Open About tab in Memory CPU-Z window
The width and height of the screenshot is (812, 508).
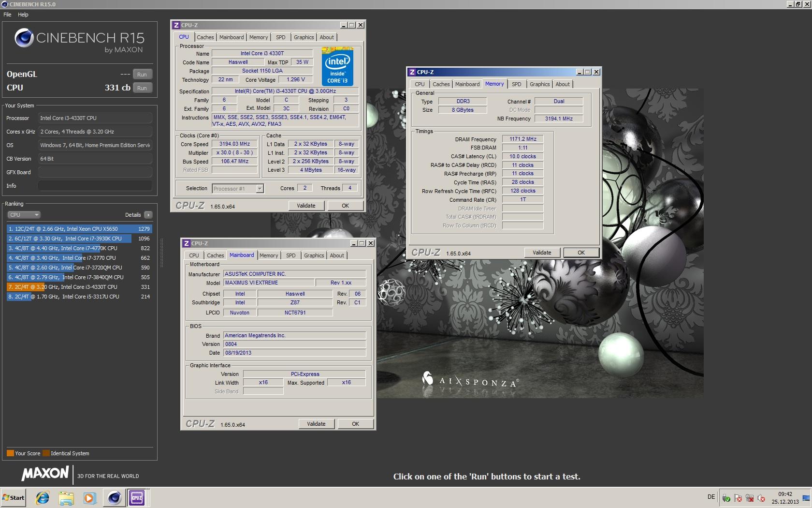[563, 84]
